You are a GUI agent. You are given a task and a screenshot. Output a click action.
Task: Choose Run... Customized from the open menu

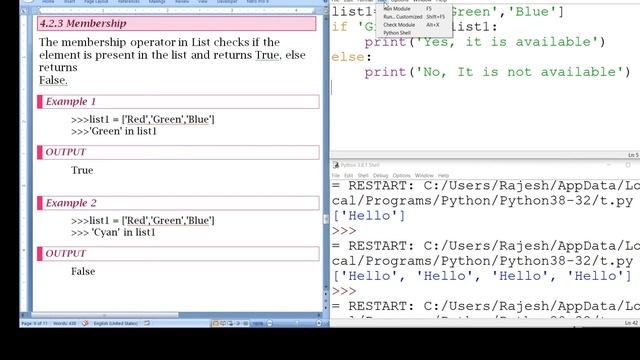click(413, 17)
